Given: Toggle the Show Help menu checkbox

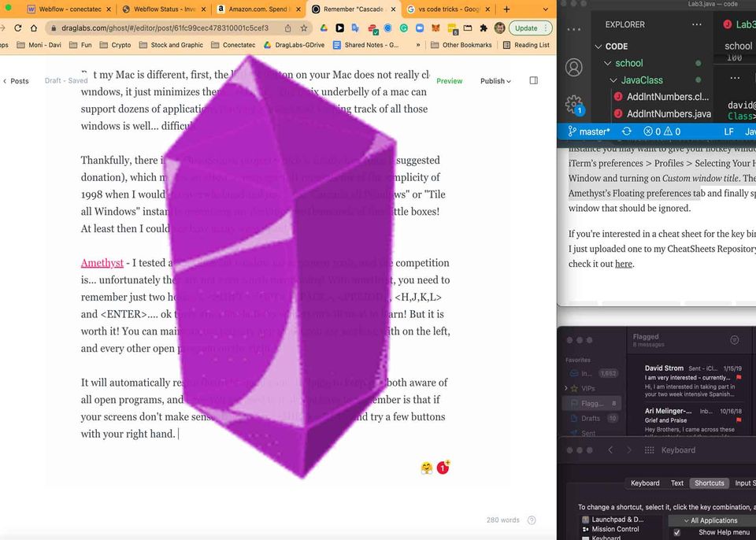Looking at the screenshot, I should tap(677, 532).
